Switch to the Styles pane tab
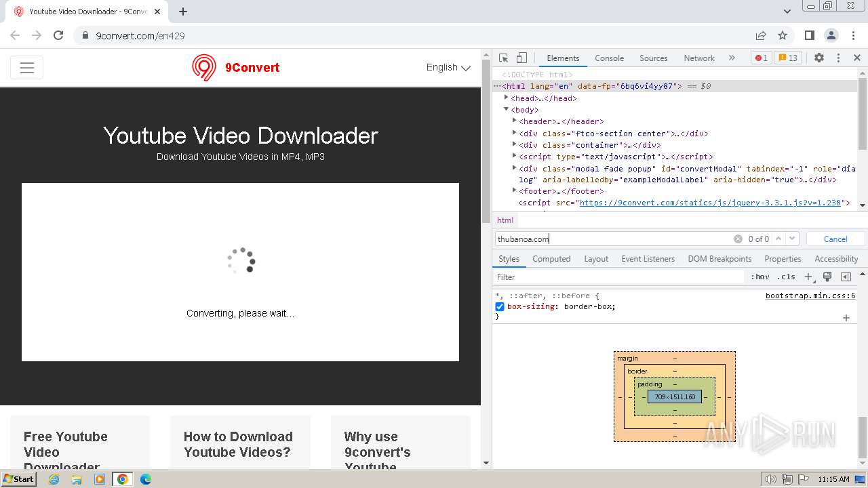This screenshot has height=488, width=868. 509,259
